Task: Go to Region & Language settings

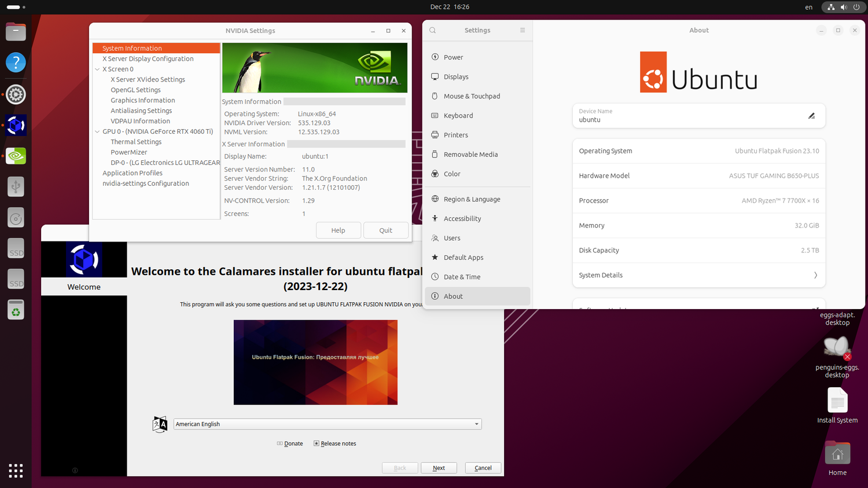Action: pyautogui.click(x=477, y=199)
